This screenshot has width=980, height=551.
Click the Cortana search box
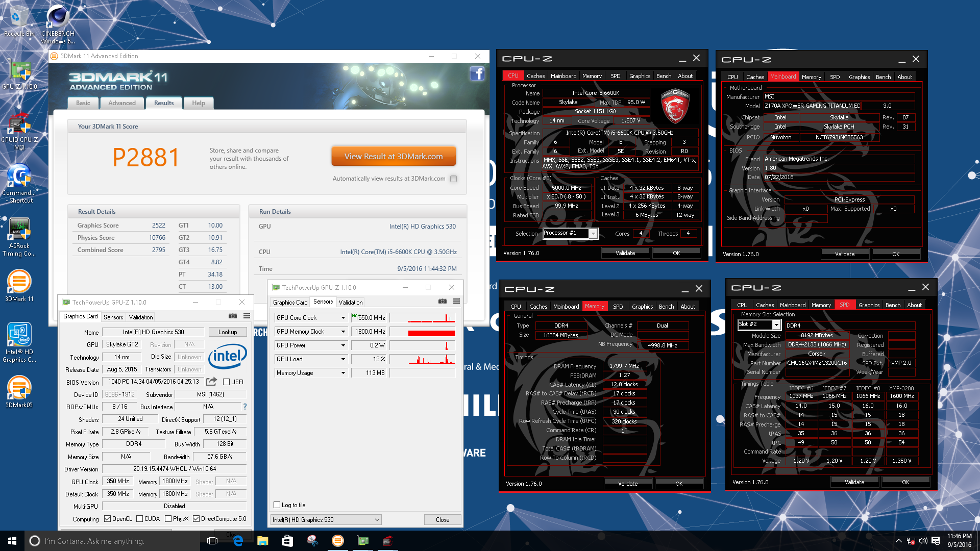click(112, 541)
